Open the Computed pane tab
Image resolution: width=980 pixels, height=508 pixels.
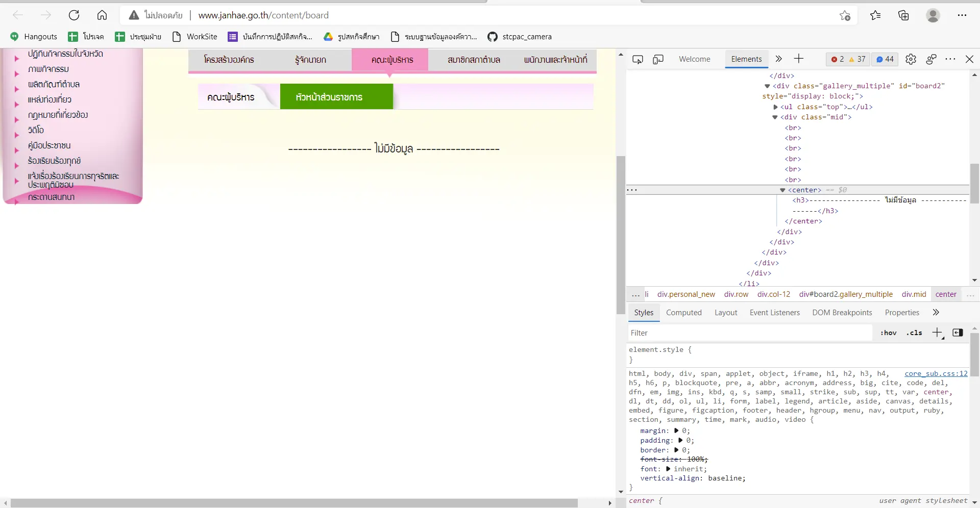[684, 313]
